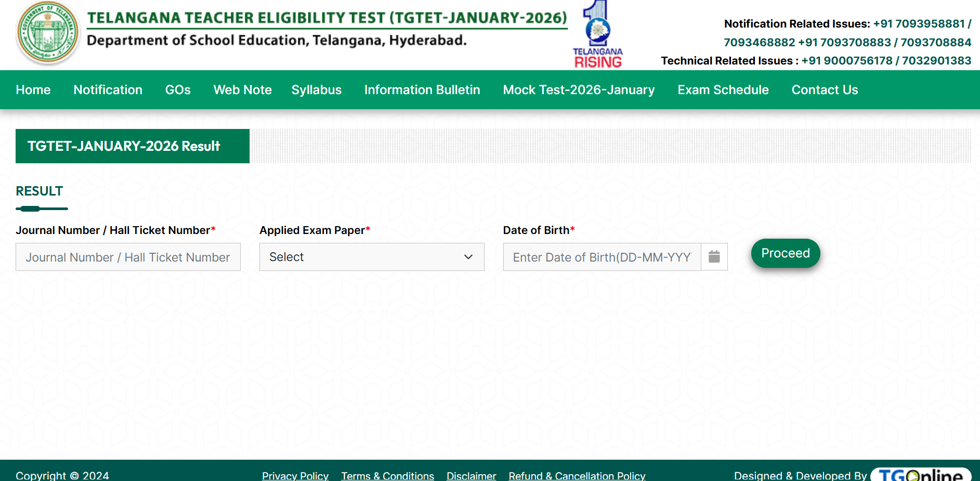Viewport: 980px width, 481px height.
Task: Open the calendar icon beside Date of Birth
Action: point(714,256)
